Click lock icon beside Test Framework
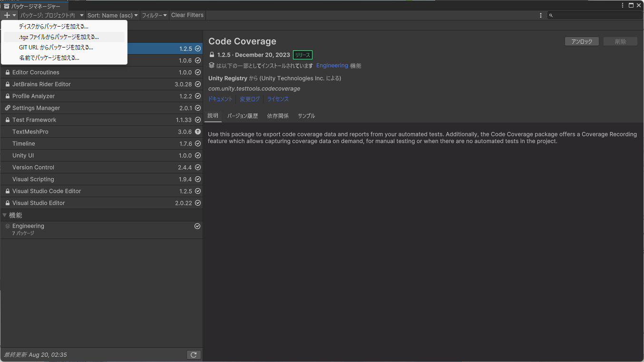644x362 pixels. 8,120
